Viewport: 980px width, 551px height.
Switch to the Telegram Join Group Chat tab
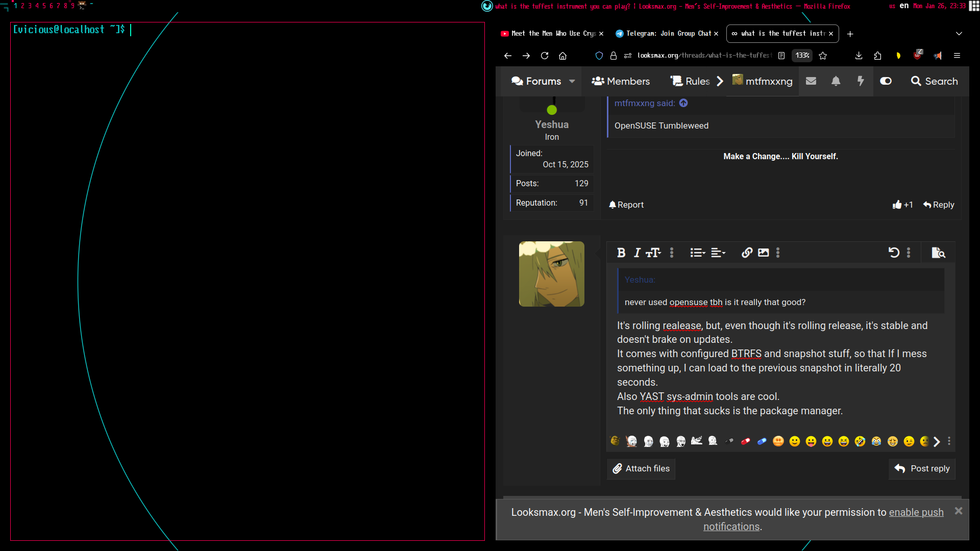click(x=666, y=34)
